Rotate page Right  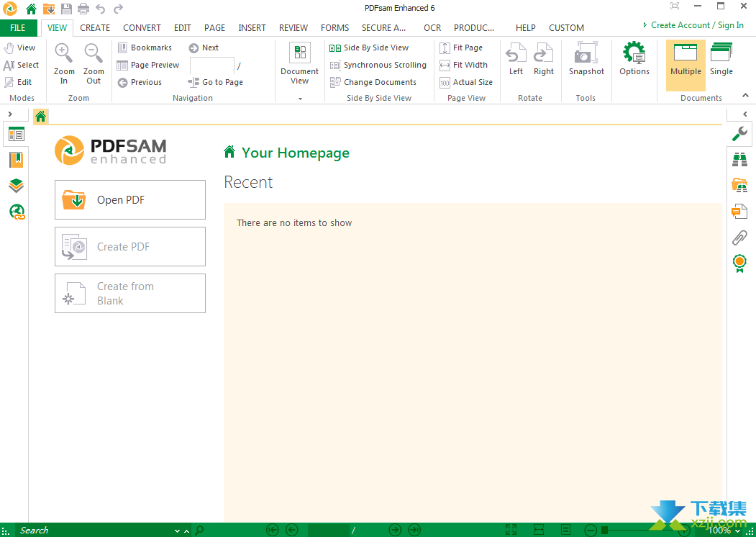click(543, 59)
